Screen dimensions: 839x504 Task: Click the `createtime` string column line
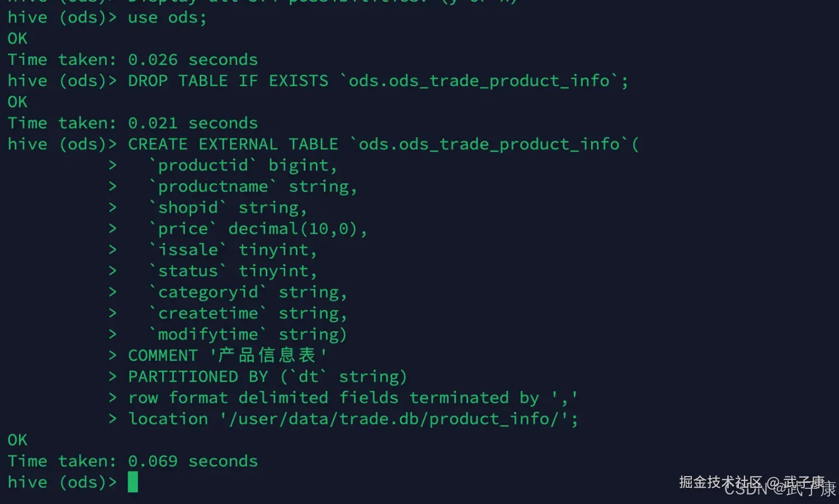coord(248,313)
